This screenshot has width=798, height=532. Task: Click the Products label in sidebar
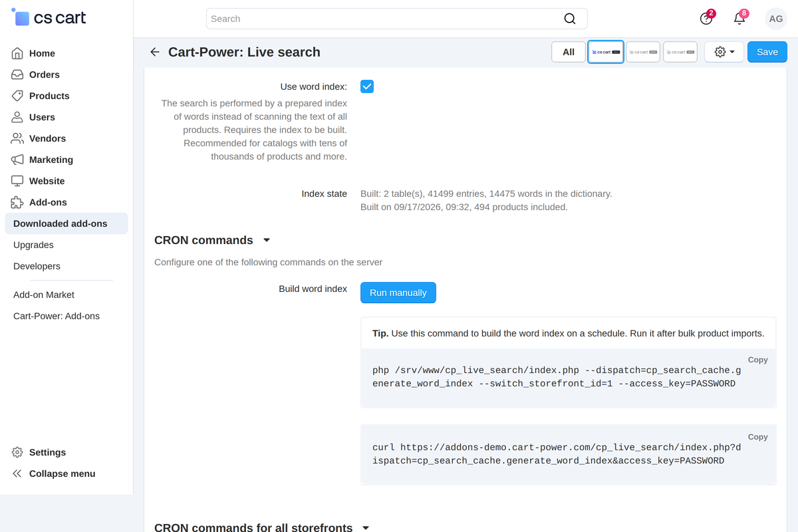[x=49, y=96]
